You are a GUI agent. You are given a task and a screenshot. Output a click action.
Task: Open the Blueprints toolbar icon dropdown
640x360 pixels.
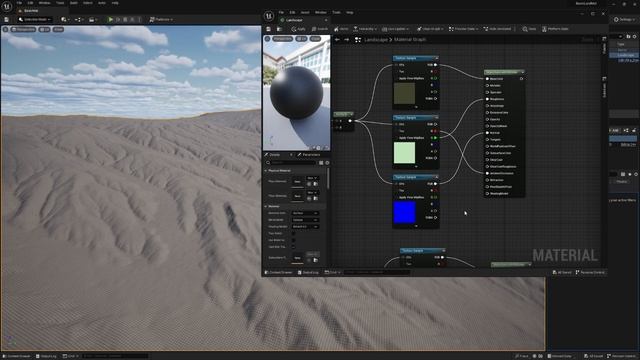pos(78,19)
